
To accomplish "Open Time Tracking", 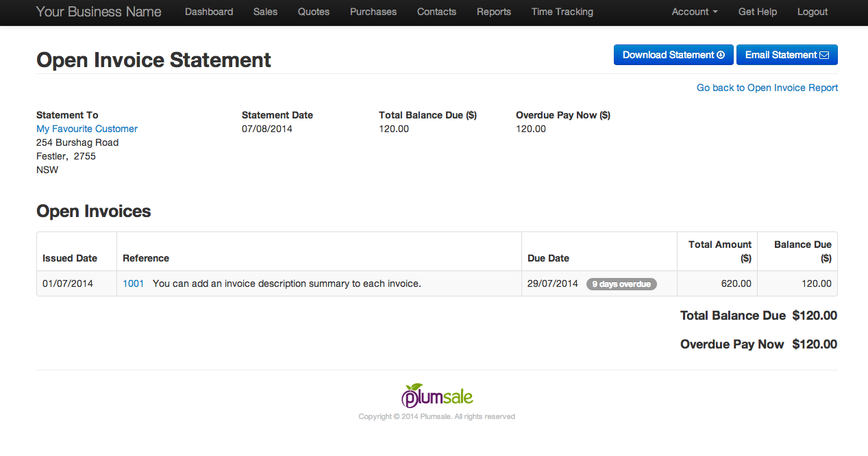I will [x=562, y=12].
